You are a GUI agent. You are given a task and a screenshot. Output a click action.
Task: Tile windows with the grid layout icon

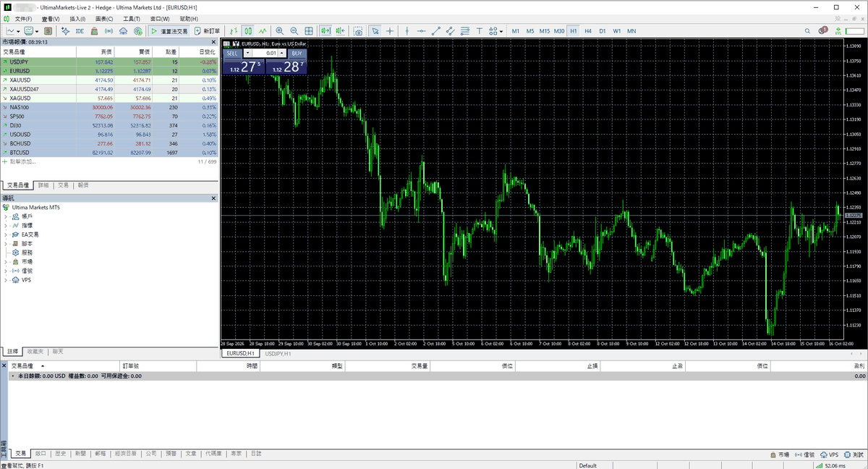309,31
